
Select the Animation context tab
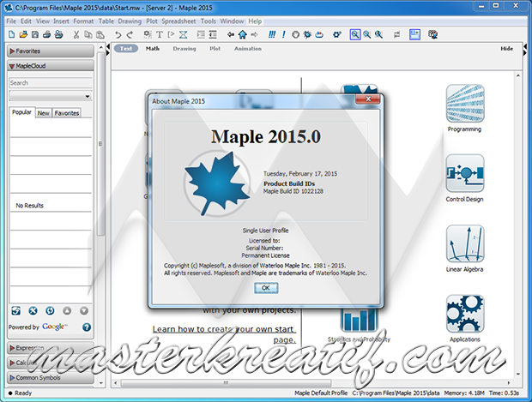248,49
